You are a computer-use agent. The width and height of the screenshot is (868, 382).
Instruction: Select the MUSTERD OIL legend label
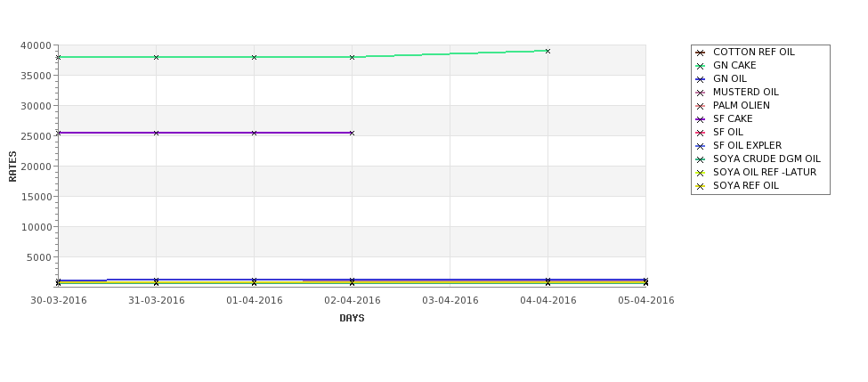click(x=746, y=92)
